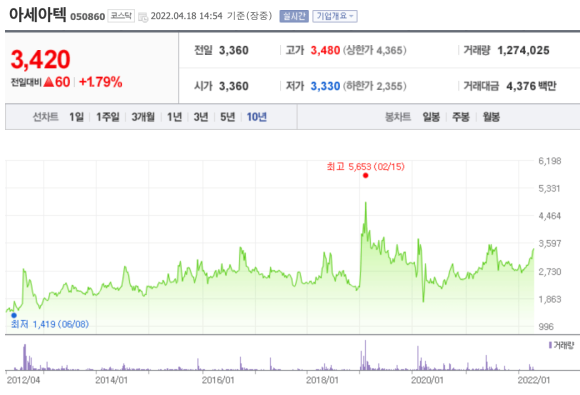Click the 거래대금 value 4,376 백만
Viewport: 580px width, 395px height.
pos(531,86)
